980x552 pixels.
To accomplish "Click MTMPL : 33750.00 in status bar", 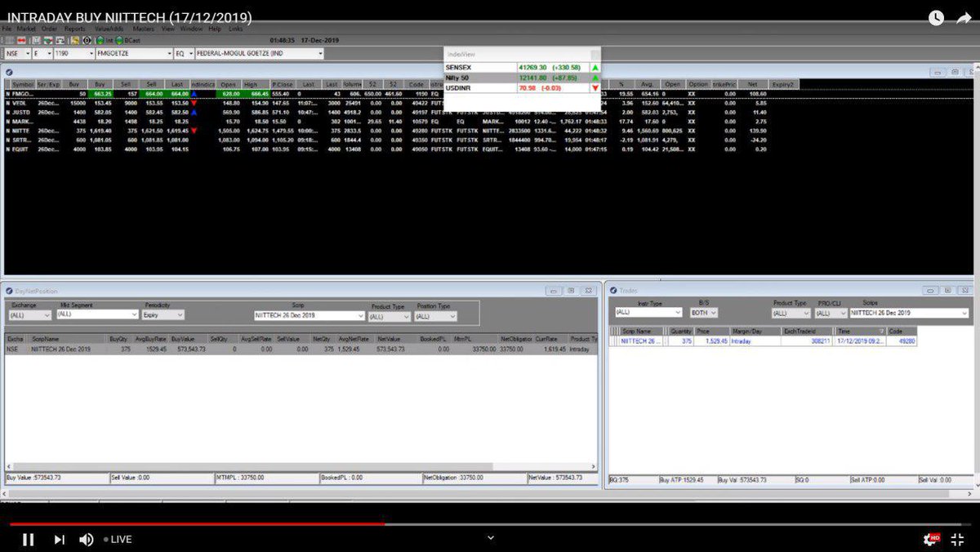I will 265,478.
